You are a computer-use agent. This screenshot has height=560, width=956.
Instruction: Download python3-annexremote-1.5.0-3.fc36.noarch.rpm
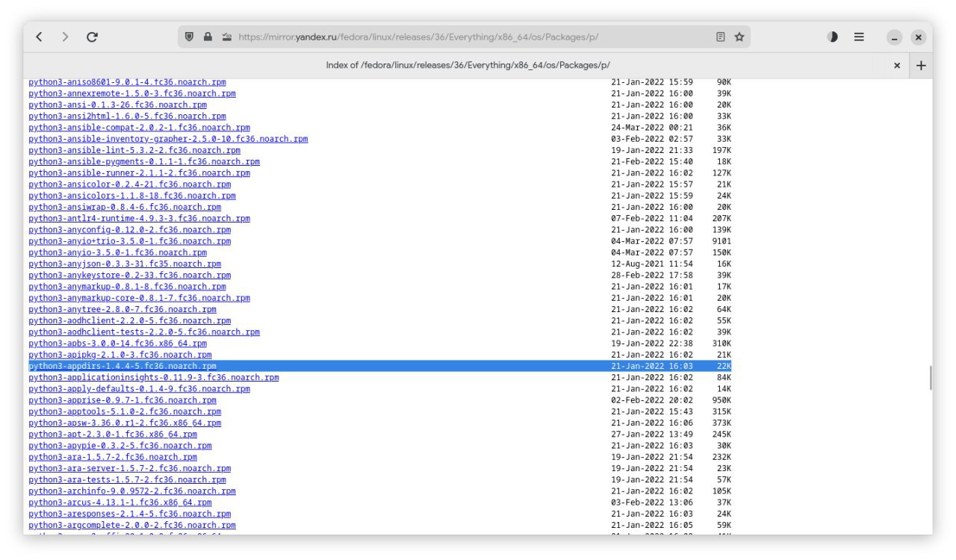coord(132,93)
